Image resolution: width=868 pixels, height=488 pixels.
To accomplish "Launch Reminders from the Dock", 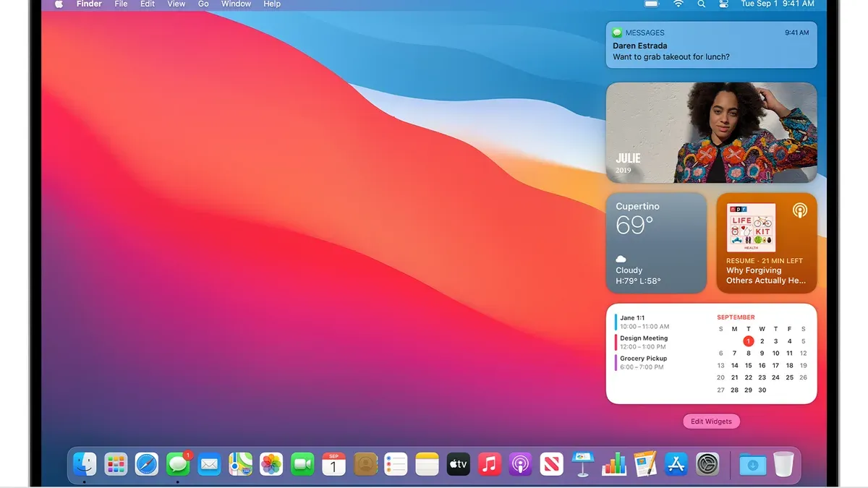I will pos(396,464).
